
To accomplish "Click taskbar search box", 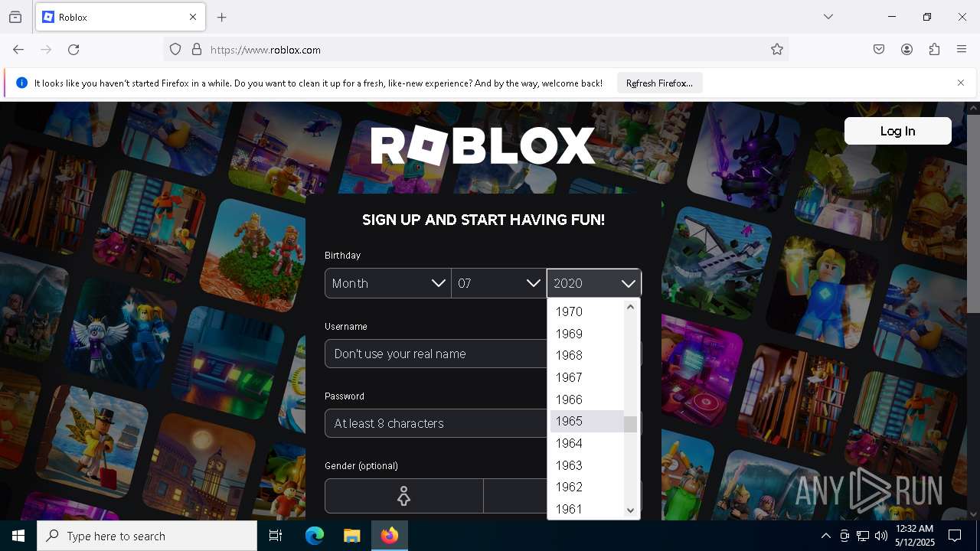I will [x=147, y=536].
